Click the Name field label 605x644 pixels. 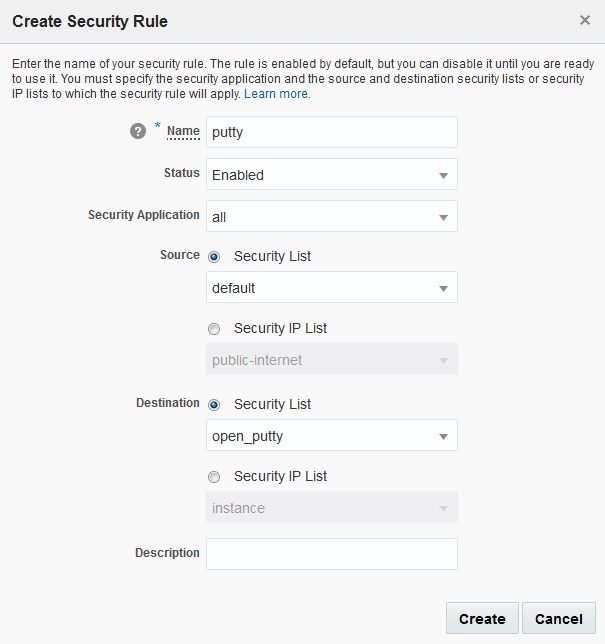[x=183, y=131]
